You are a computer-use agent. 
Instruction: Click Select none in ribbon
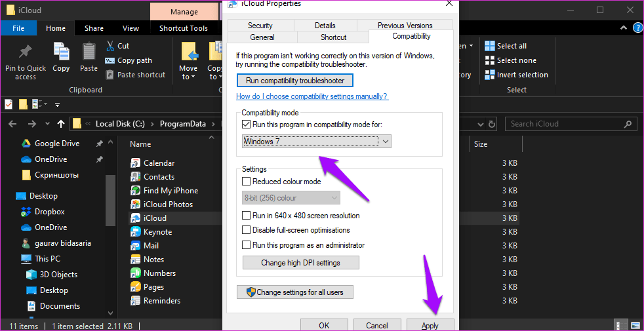pos(510,60)
